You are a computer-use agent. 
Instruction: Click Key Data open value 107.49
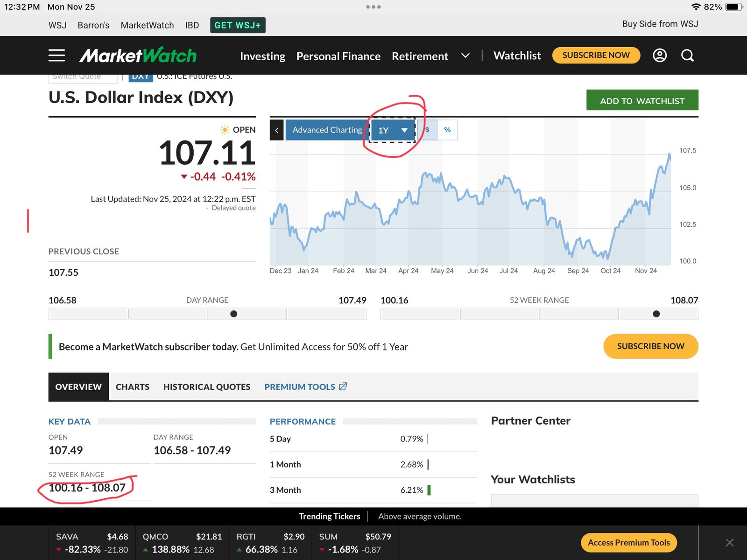66,450
